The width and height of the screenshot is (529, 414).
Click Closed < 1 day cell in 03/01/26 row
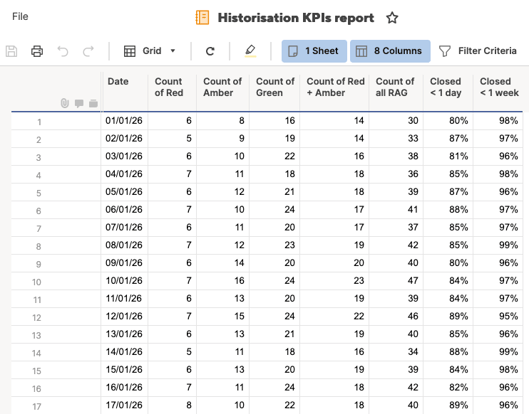click(x=448, y=156)
